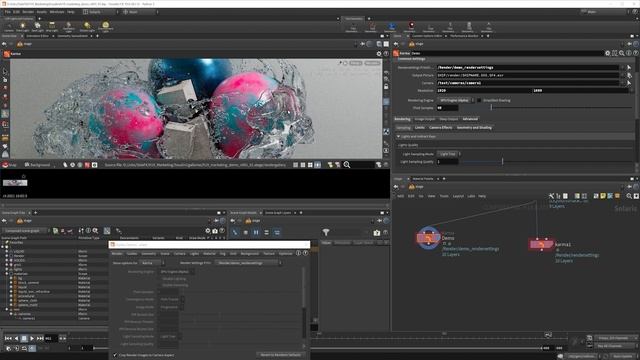
Task: Click the scene graph tree gear icon
Action: coord(208,231)
